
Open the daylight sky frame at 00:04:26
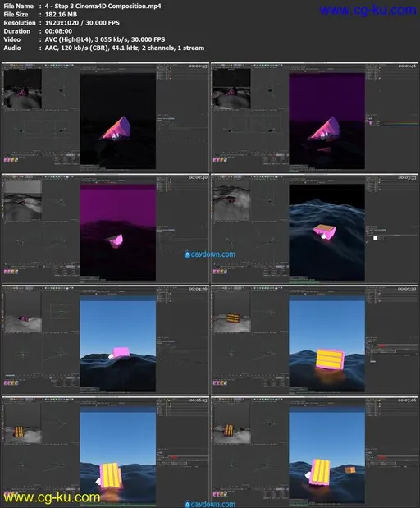click(105, 341)
